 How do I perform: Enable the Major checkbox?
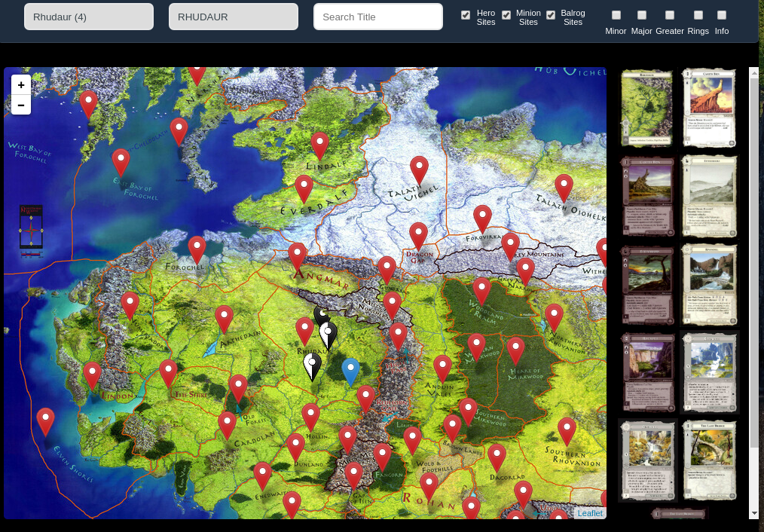pos(642,15)
